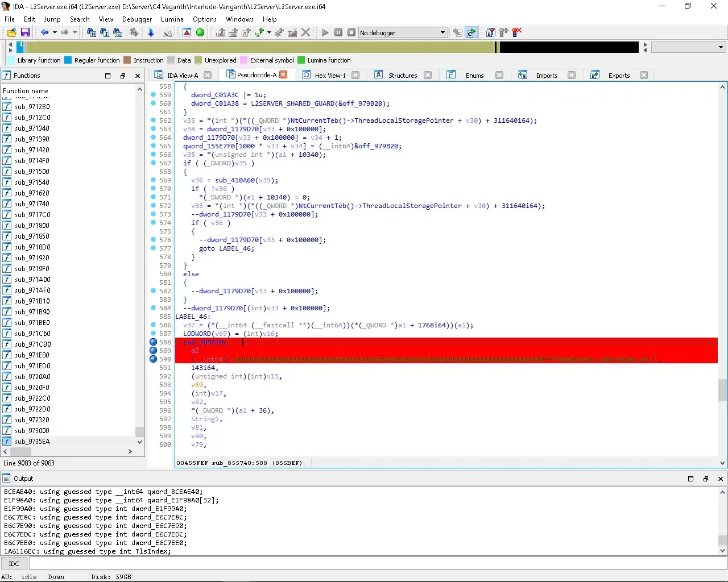Image resolution: width=728 pixels, height=582 pixels.
Task: Click the Regular function color legend swatch
Action: (x=68, y=60)
